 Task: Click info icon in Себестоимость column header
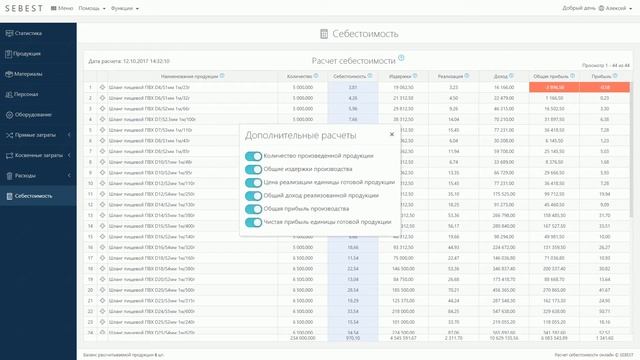click(370, 76)
